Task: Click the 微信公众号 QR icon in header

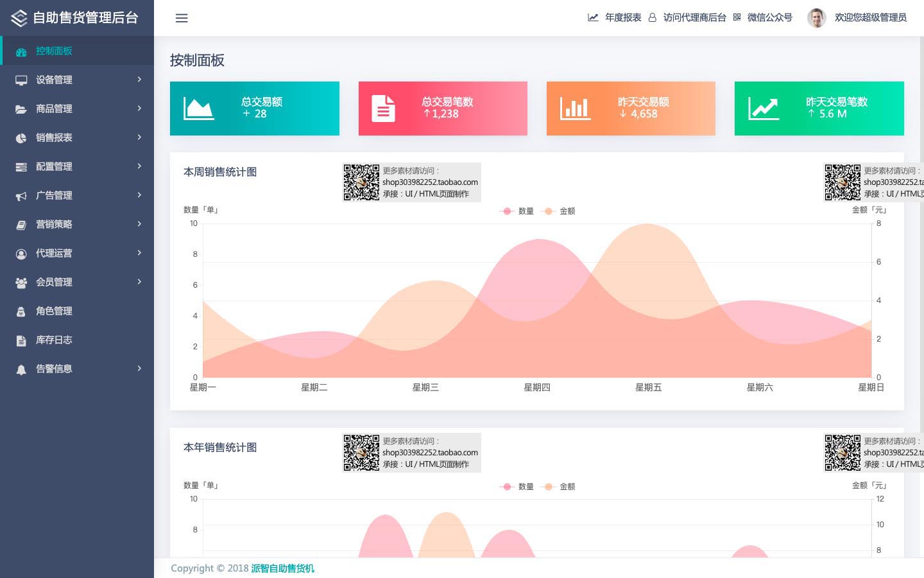Action: pos(737,17)
